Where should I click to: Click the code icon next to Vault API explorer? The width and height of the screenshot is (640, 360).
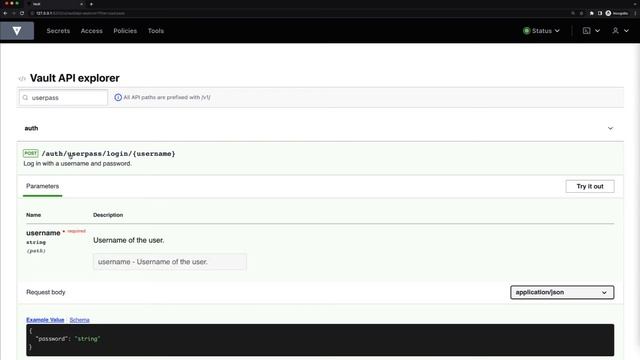pyautogui.click(x=22, y=78)
